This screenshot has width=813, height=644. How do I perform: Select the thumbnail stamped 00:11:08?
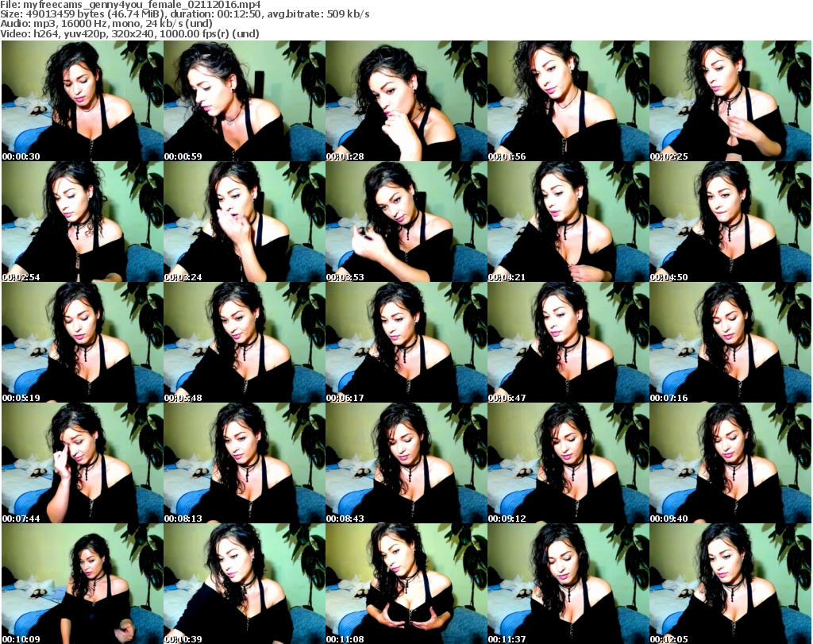tap(406, 584)
